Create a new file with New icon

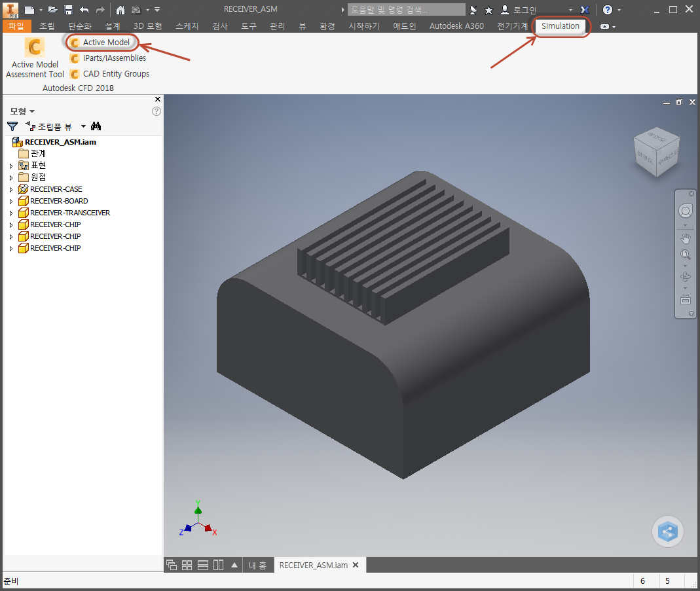click(x=29, y=9)
